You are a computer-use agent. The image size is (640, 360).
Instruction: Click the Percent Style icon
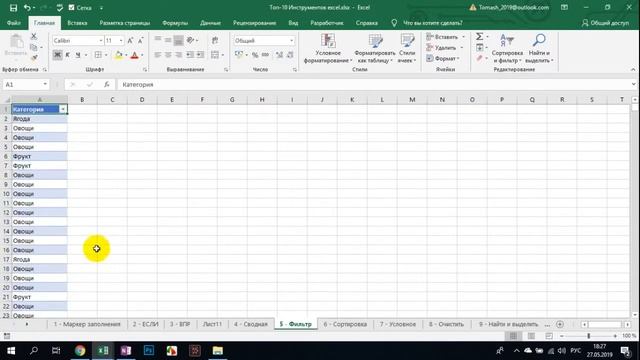255,55
